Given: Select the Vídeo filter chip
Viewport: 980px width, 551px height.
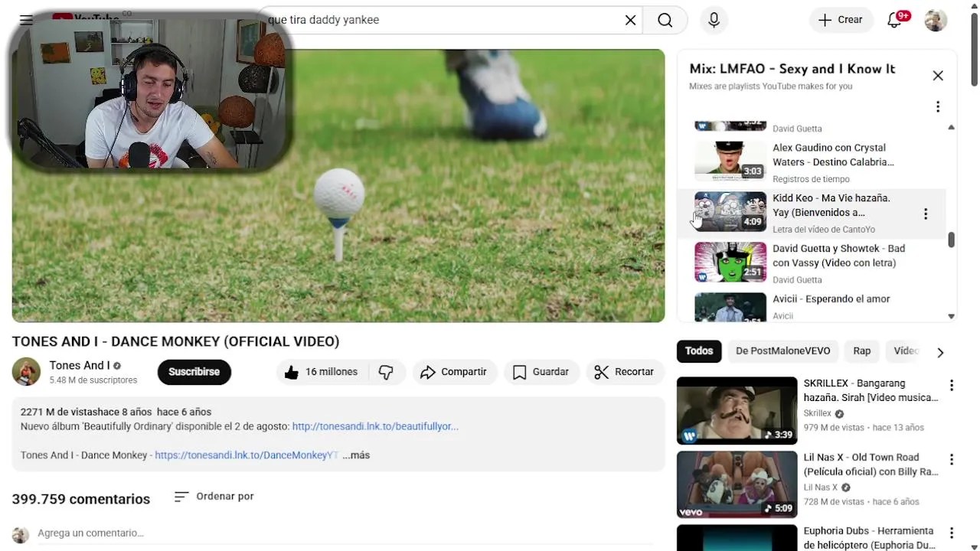Looking at the screenshot, I should pyautogui.click(x=906, y=351).
